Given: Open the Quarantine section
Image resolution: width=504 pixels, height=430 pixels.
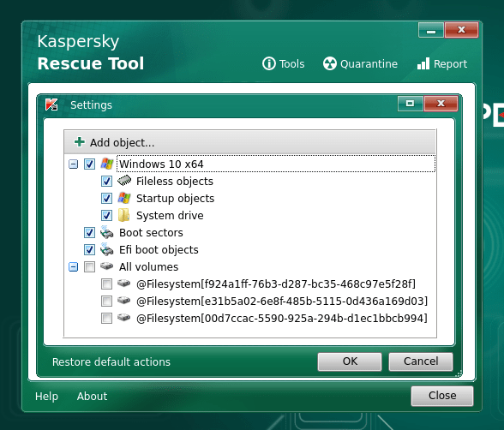Looking at the screenshot, I should point(360,63).
